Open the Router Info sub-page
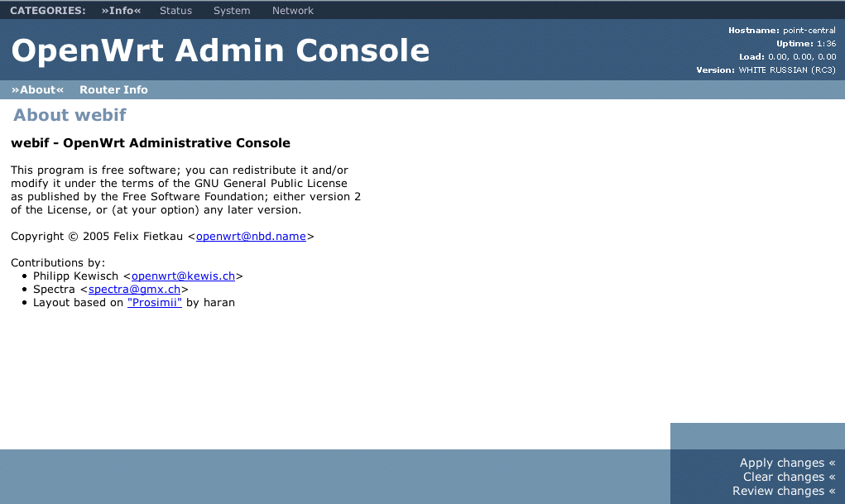 click(x=113, y=89)
